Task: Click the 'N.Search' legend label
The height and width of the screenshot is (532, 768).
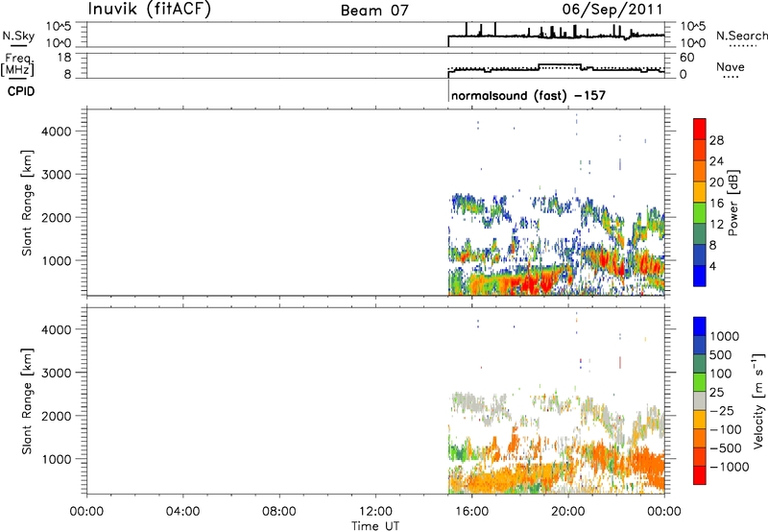Action: point(741,36)
